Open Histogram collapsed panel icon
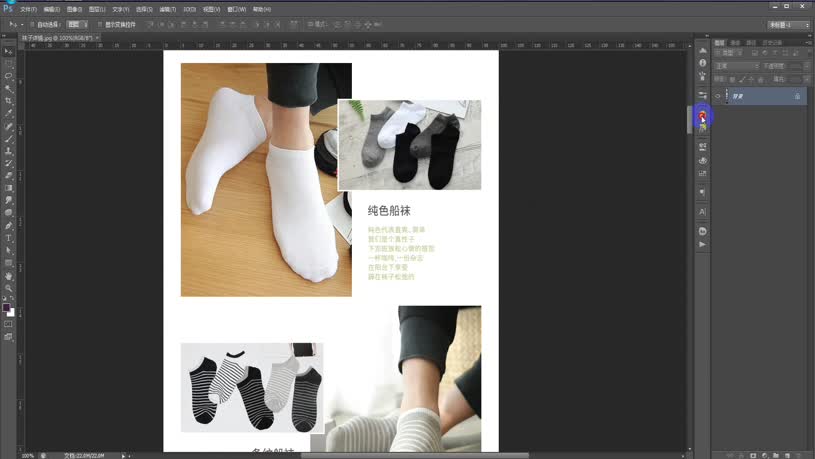Screen dimensions: 815x459 pos(702,50)
